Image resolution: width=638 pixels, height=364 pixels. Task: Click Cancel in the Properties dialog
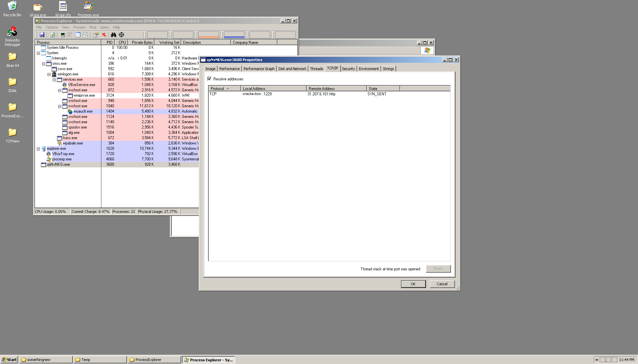pos(442,284)
